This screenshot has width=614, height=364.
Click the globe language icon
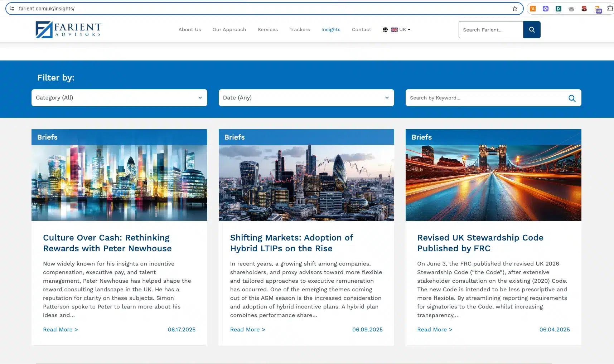[x=385, y=30]
